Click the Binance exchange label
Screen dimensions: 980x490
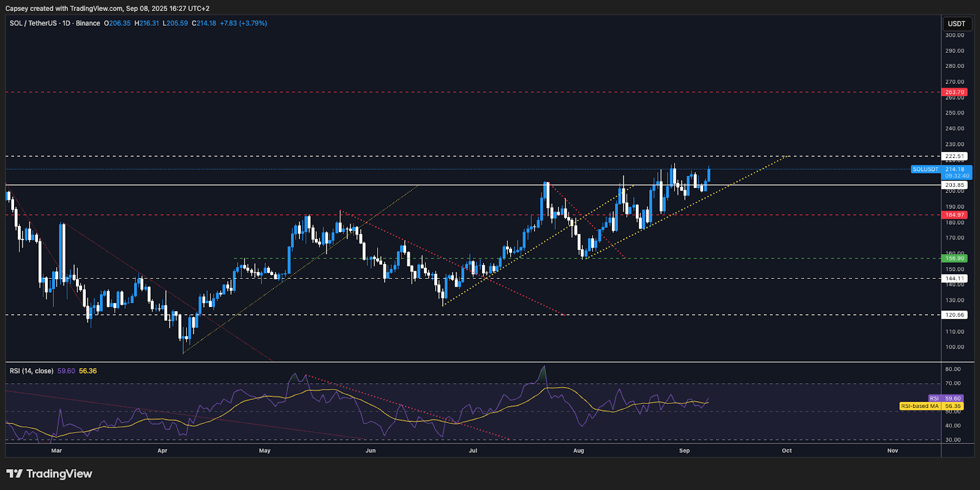click(x=88, y=23)
